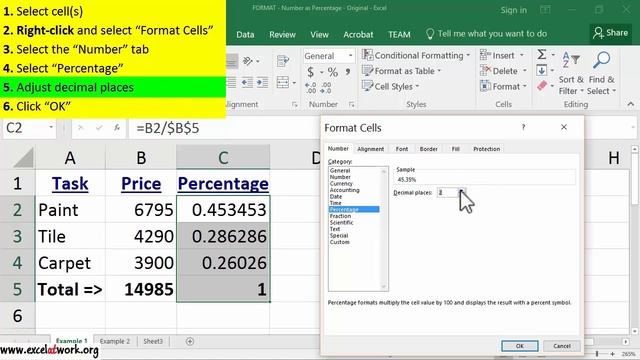Open the Sort & Filter menu
640x360 pixels.
coord(571,73)
